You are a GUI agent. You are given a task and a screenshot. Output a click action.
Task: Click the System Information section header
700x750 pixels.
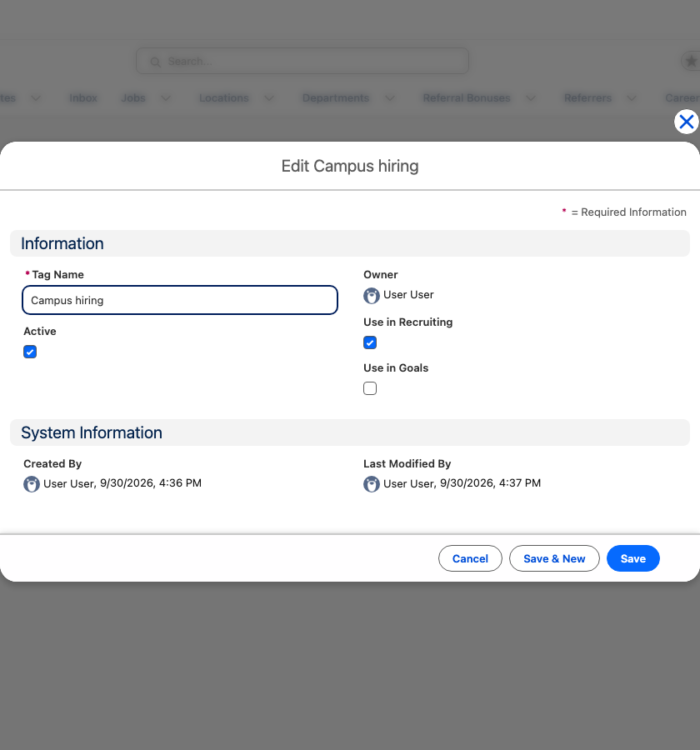pyautogui.click(x=350, y=432)
